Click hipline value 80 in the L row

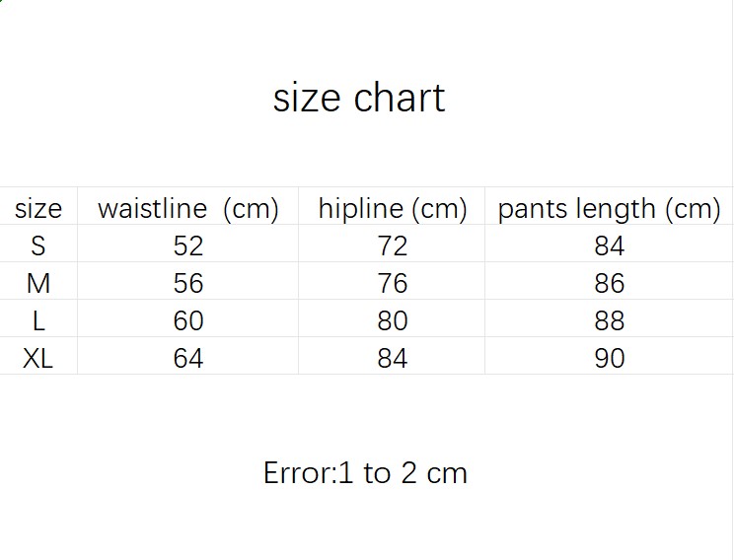392,320
